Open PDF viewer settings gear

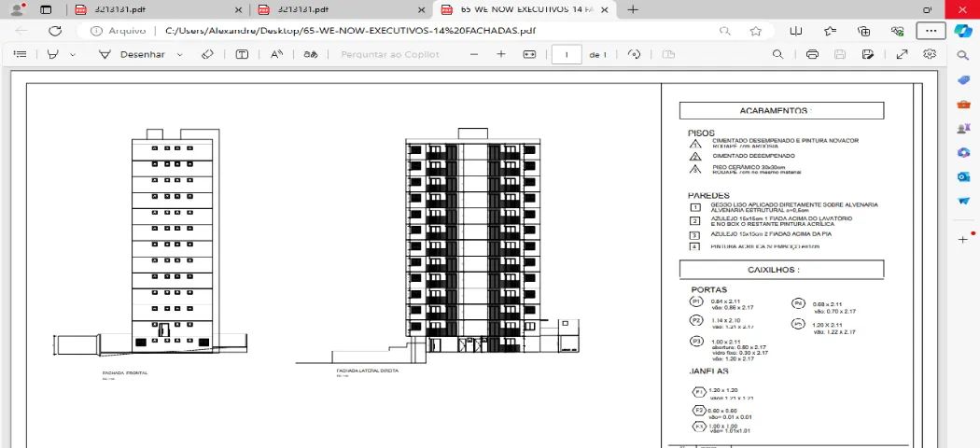(930, 54)
